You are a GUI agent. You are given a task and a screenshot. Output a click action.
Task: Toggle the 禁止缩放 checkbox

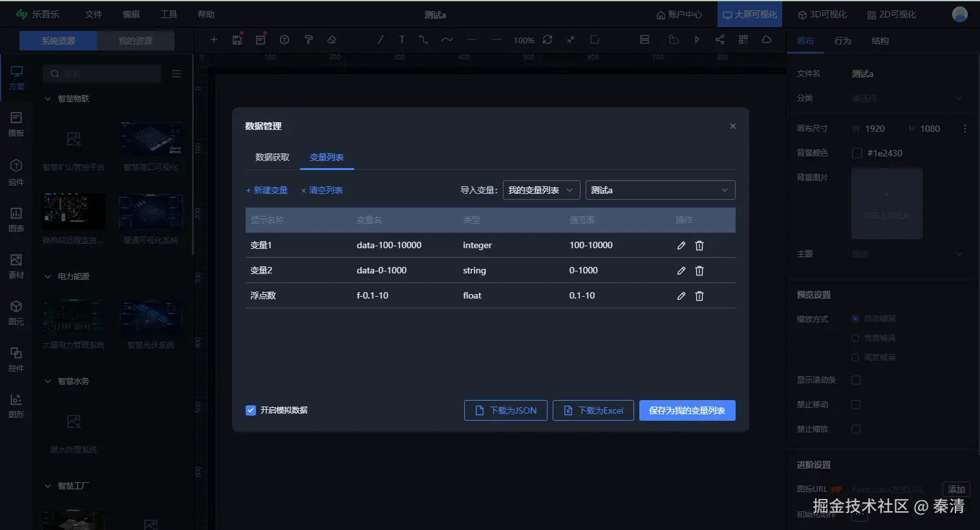856,429
